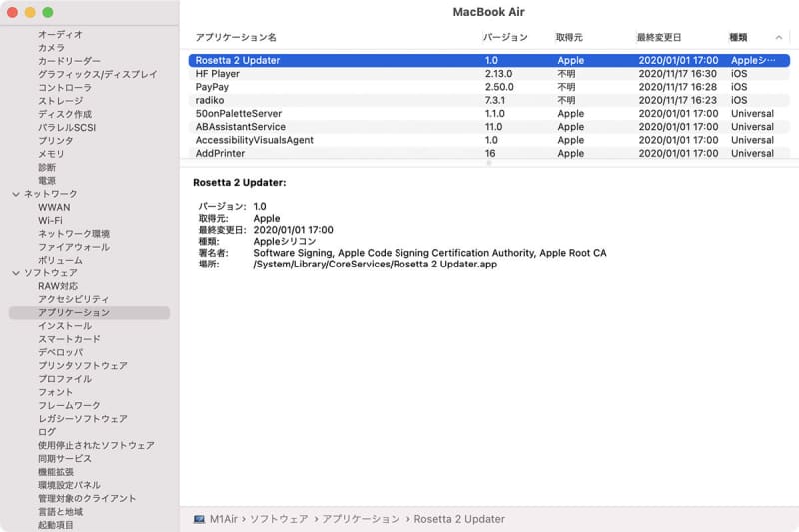Open フレームワーク in the sidebar

coord(69,406)
